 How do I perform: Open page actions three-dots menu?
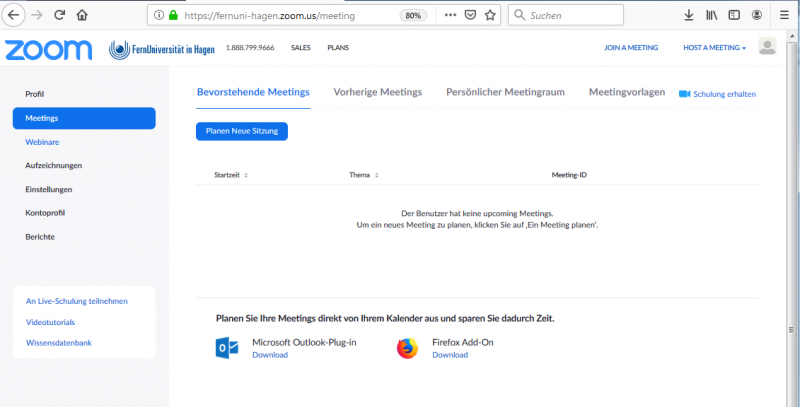point(450,15)
